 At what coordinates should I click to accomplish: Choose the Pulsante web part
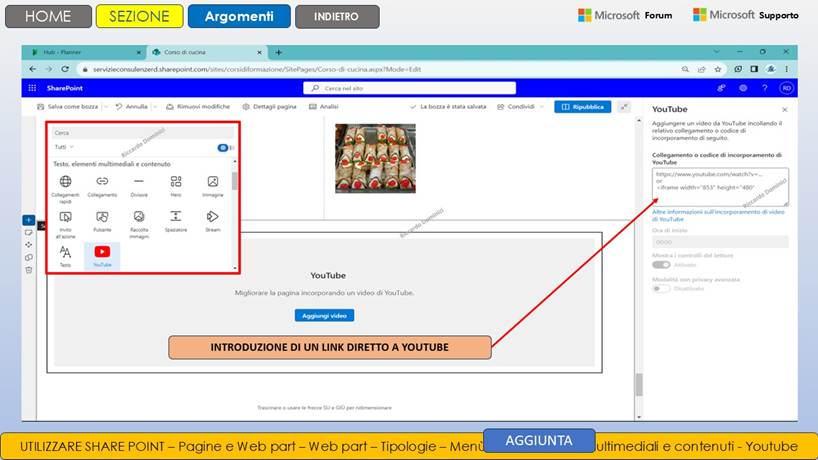coord(102,221)
